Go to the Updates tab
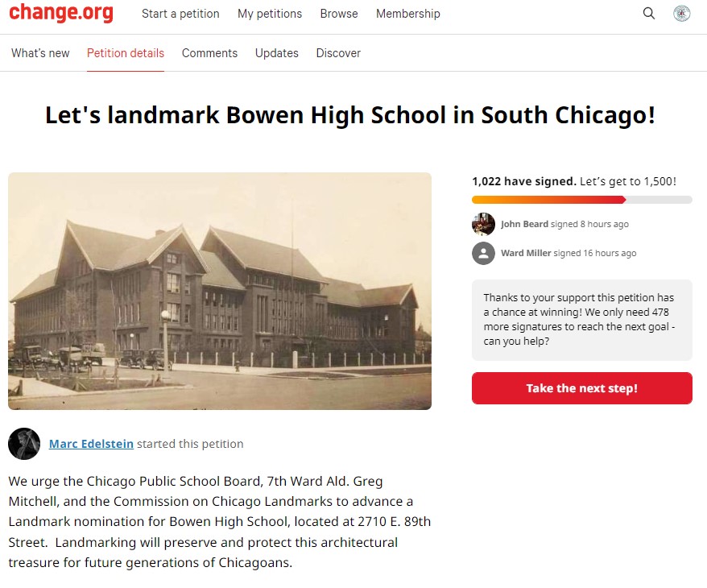 coord(277,53)
